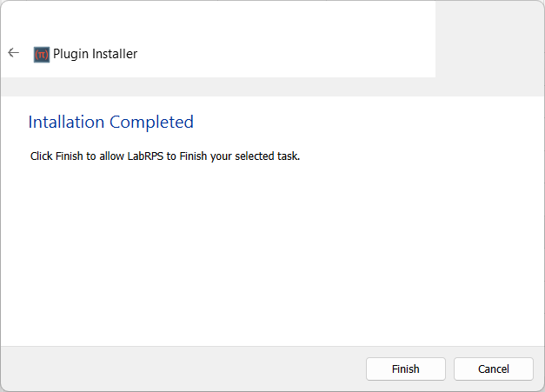Click the gap between Finish and Cancel

[449, 369]
